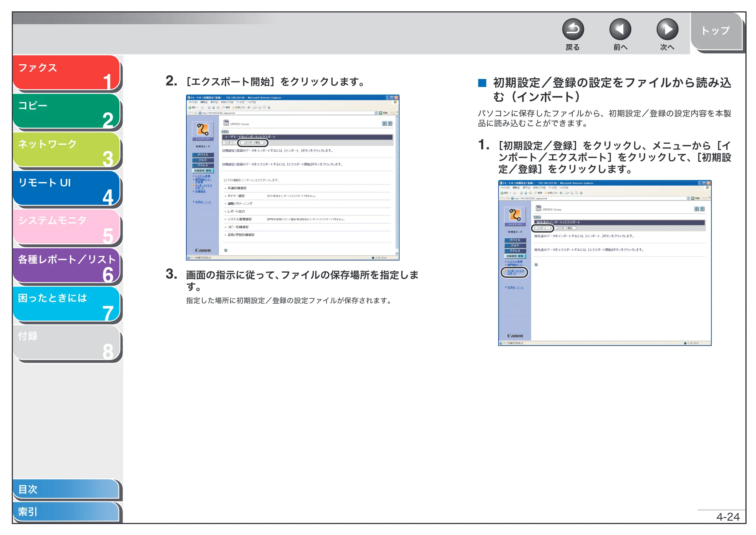This screenshot has height=535, width=756.
Task: Click タイマー設定 row in left screenshot
Action: point(308,196)
